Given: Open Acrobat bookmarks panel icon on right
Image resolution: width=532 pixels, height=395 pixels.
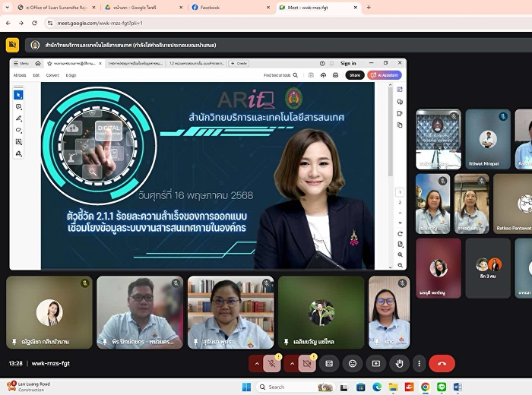Looking at the screenshot, I should [400, 114].
